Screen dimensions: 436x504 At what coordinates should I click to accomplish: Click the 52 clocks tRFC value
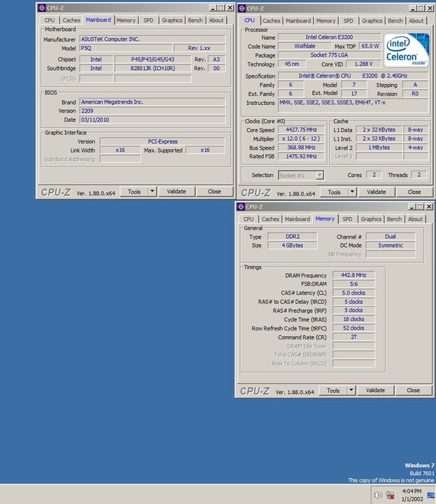353,328
